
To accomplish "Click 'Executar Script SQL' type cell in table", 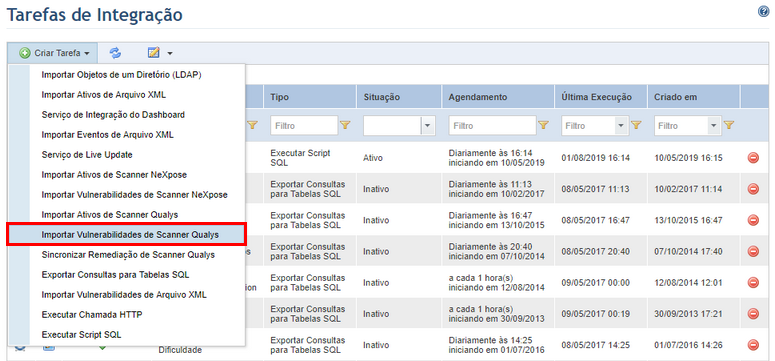I will (300, 158).
